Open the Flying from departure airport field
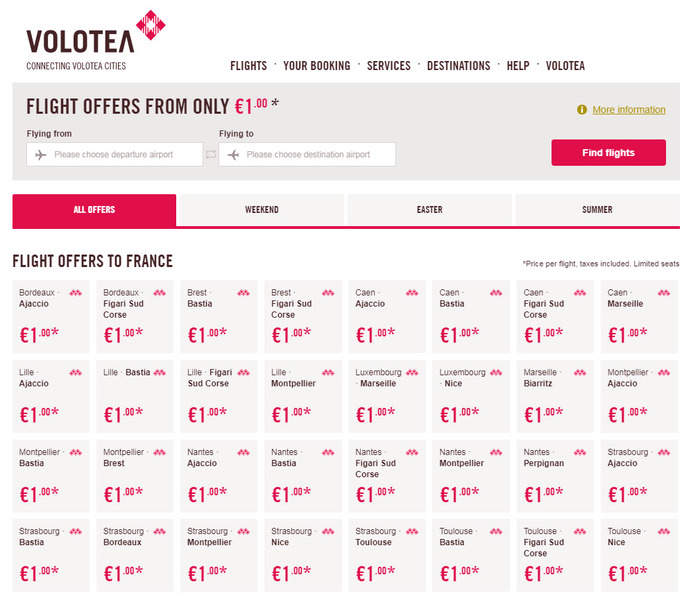This screenshot has width=691, height=600. coord(115,155)
